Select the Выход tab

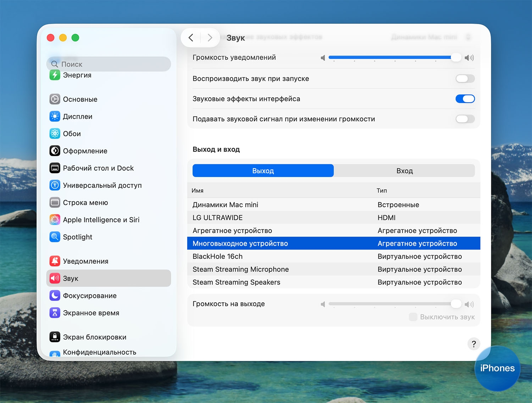263,171
